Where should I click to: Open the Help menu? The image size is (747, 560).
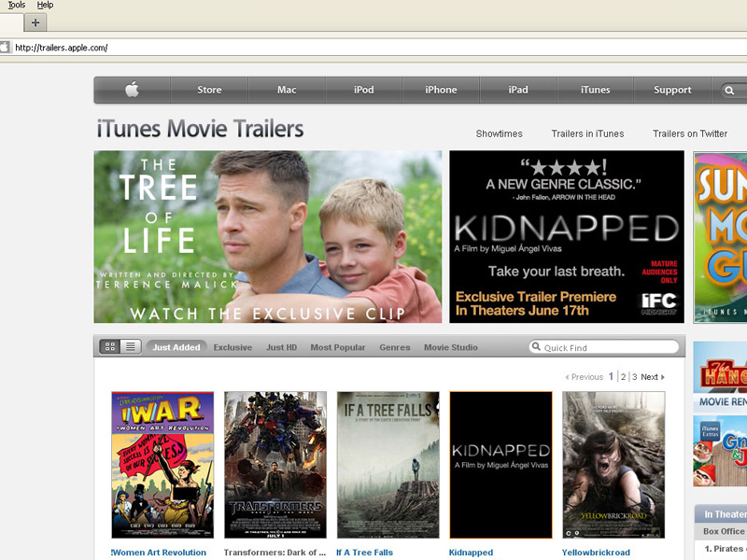pyautogui.click(x=45, y=5)
